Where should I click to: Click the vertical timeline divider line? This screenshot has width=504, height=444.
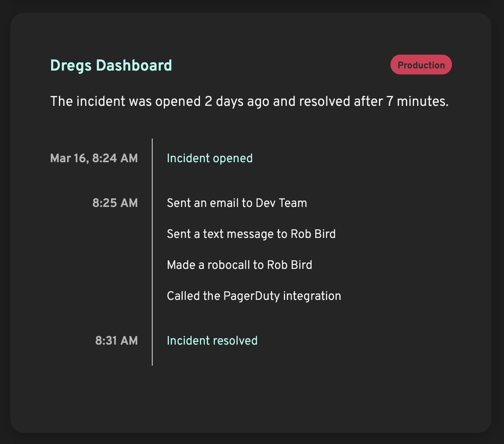tap(152, 252)
